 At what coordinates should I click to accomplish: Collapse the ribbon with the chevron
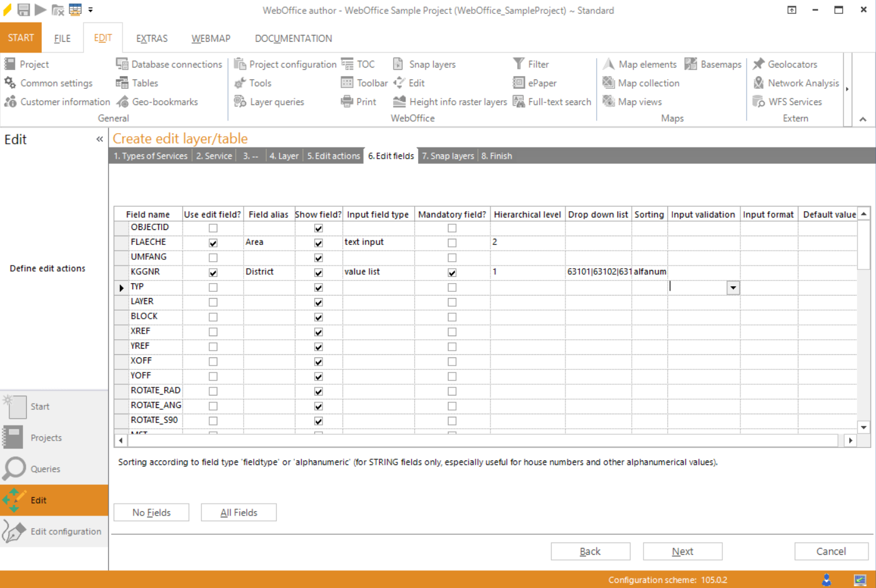863,119
